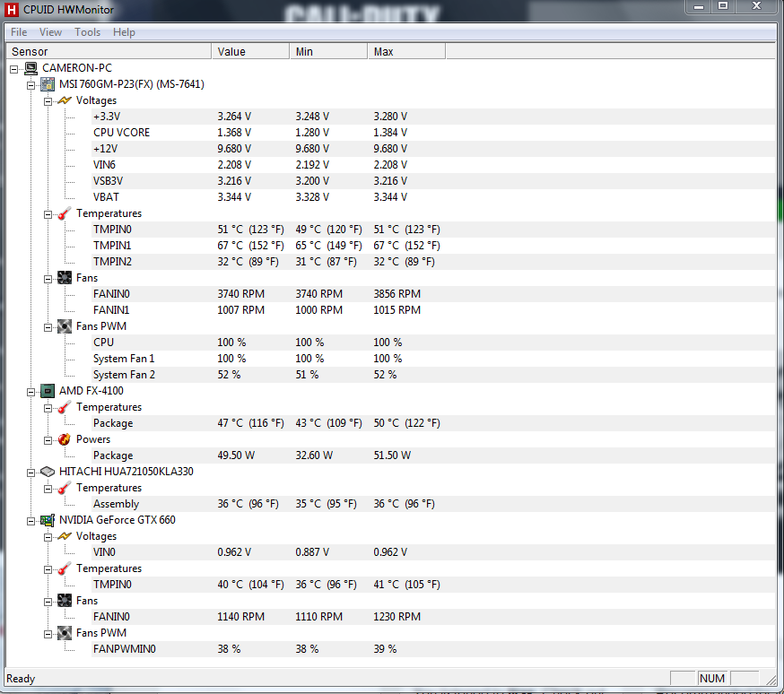
Task: Select the VSB3V row
Action: click(433, 181)
